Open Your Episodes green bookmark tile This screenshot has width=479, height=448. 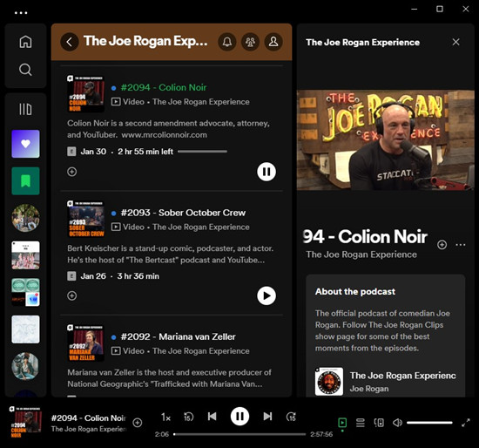(x=25, y=181)
